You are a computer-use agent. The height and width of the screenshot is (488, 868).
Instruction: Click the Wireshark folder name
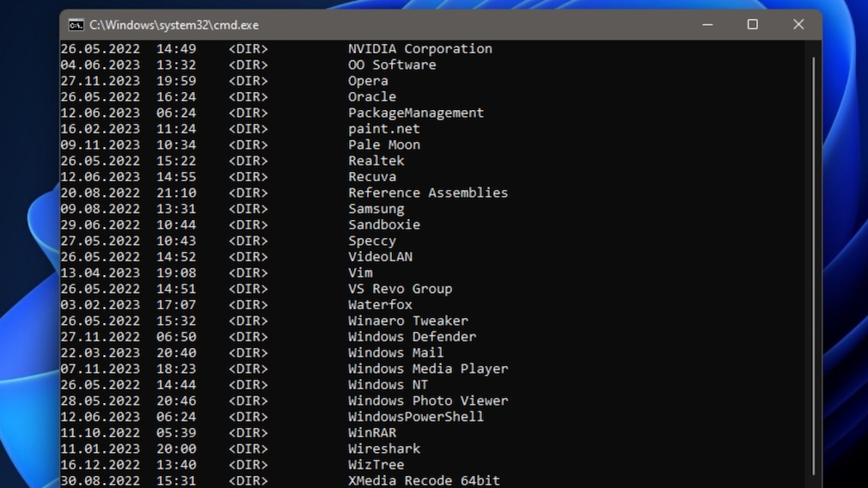coord(383,448)
